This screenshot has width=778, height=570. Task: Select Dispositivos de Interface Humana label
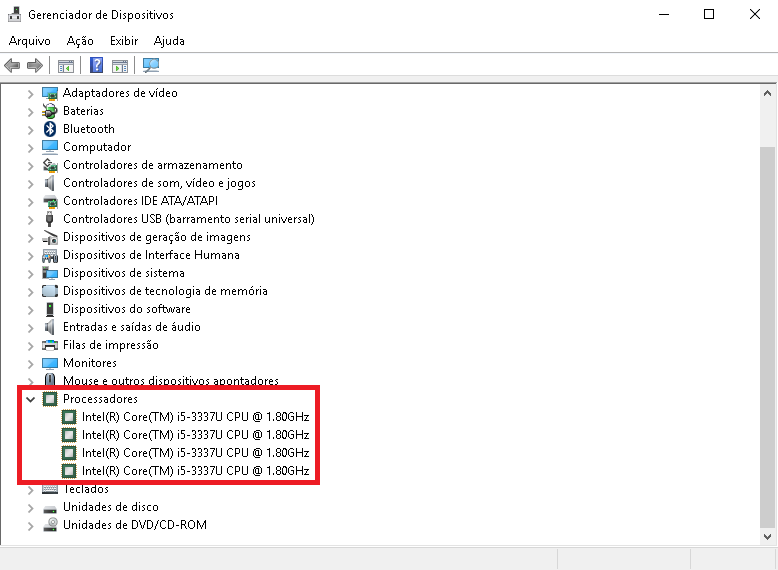tap(151, 255)
